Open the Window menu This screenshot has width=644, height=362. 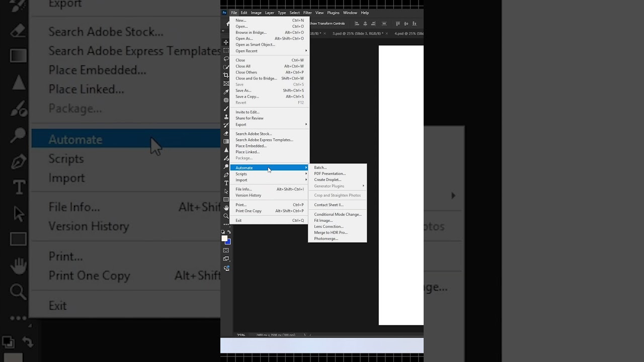click(350, 13)
